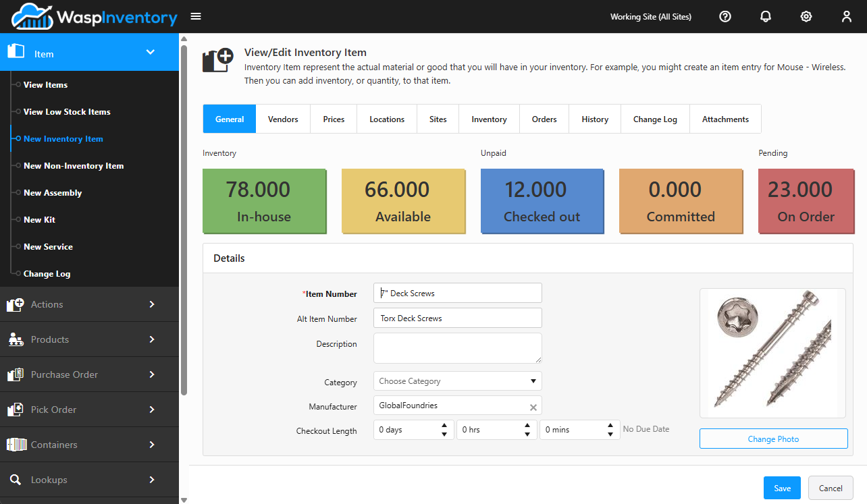
Task: Click the Containers barcode icon in sidebar
Action: 16,445
